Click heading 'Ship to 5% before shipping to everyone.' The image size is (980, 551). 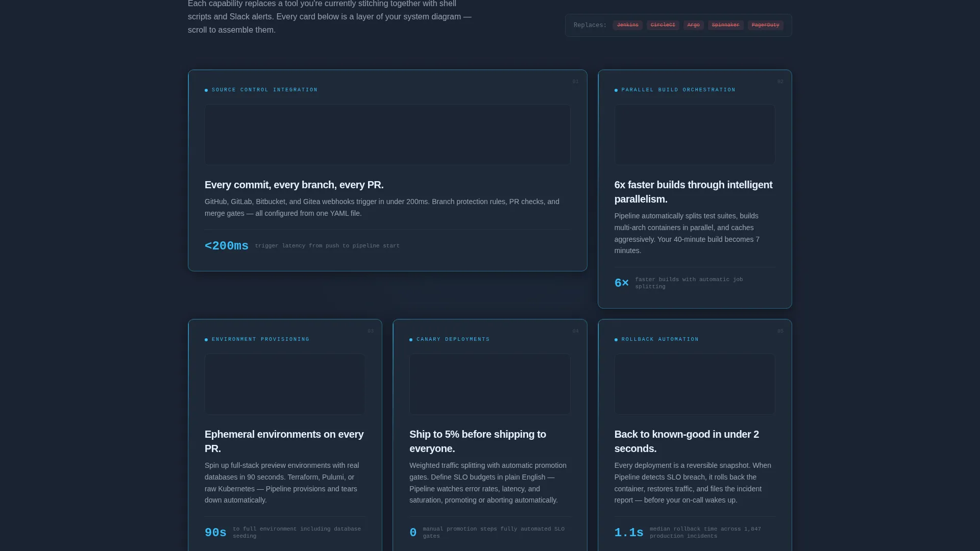(478, 441)
